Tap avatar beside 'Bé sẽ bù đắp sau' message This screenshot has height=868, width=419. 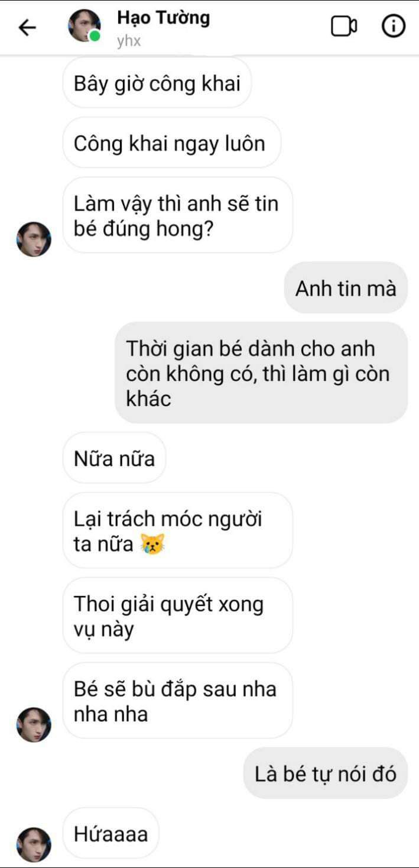(34, 724)
